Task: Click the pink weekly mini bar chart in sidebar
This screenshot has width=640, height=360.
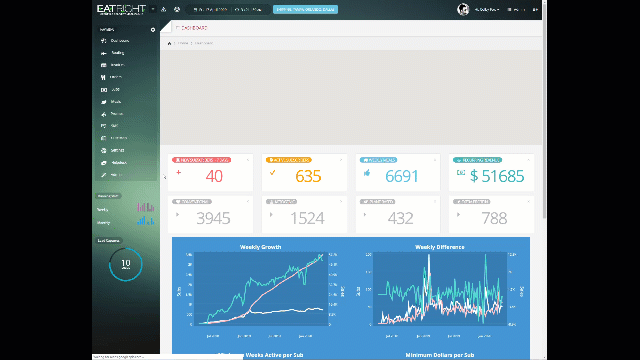Action: (x=146, y=207)
